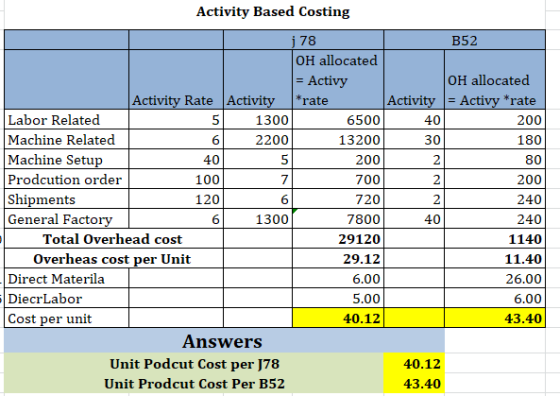Image resolution: width=560 pixels, height=396 pixels.
Task: Click the 11.40 per-unit overhead cell
Action: (495, 259)
